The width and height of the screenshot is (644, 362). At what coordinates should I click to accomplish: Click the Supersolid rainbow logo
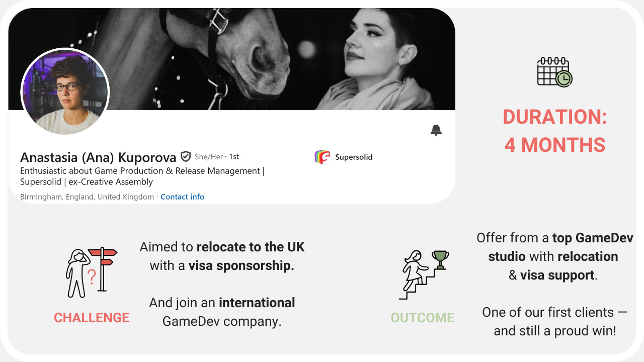point(322,157)
